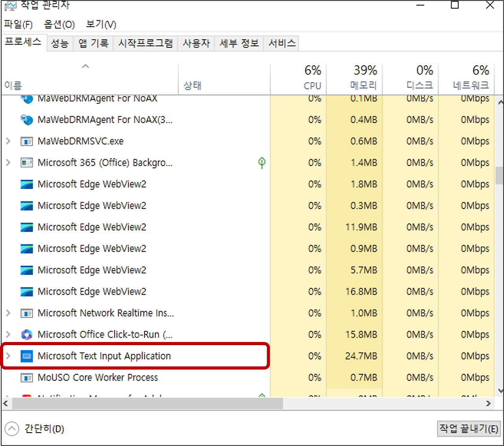Click the Microsoft Text Input Application icon

pos(26,356)
